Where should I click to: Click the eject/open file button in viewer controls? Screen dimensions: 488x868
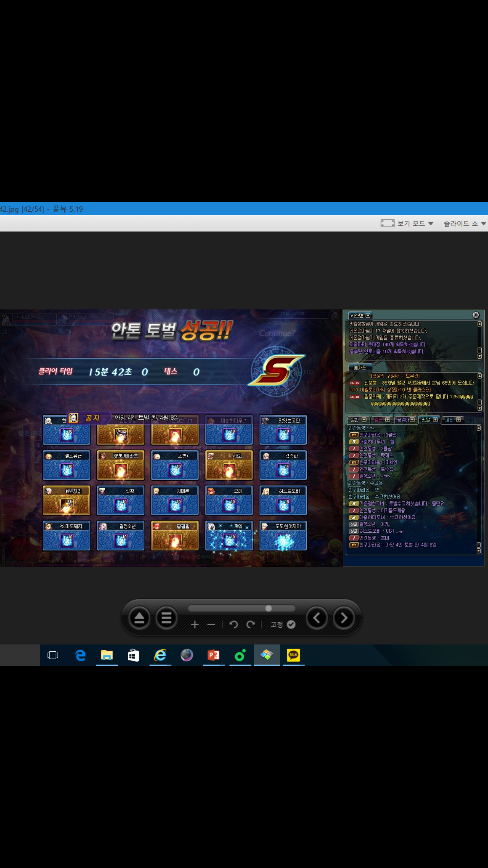click(139, 618)
